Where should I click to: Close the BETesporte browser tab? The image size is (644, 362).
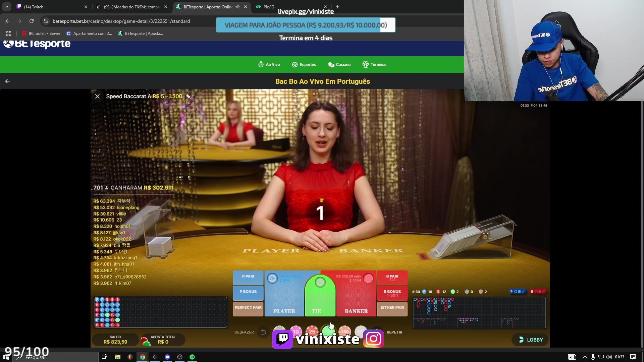[x=246, y=7]
